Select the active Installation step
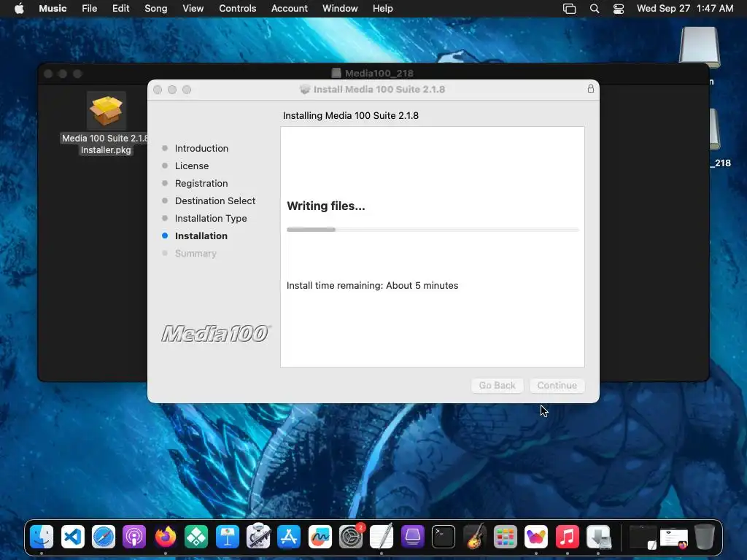The image size is (747, 560). (201, 236)
